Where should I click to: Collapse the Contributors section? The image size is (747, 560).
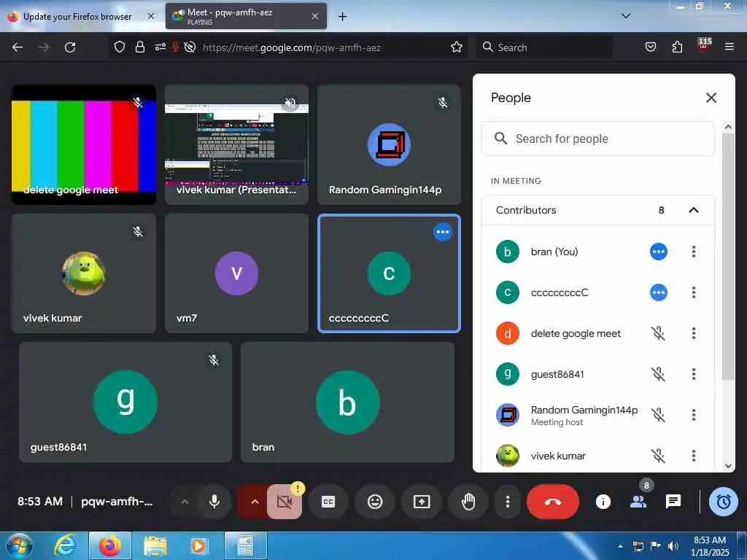[x=694, y=210]
